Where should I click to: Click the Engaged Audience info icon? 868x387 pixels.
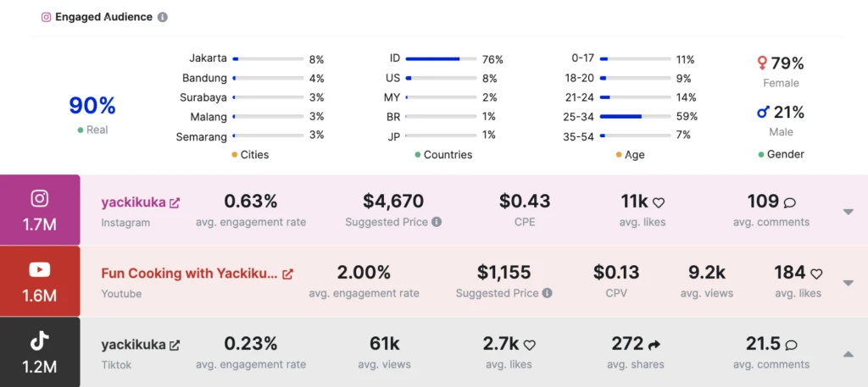pyautogui.click(x=163, y=17)
